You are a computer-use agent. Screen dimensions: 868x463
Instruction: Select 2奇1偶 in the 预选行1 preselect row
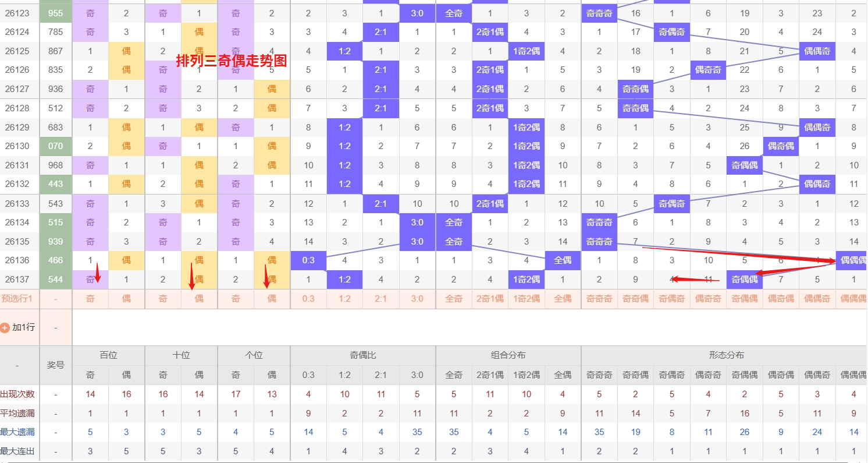(490, 299)
